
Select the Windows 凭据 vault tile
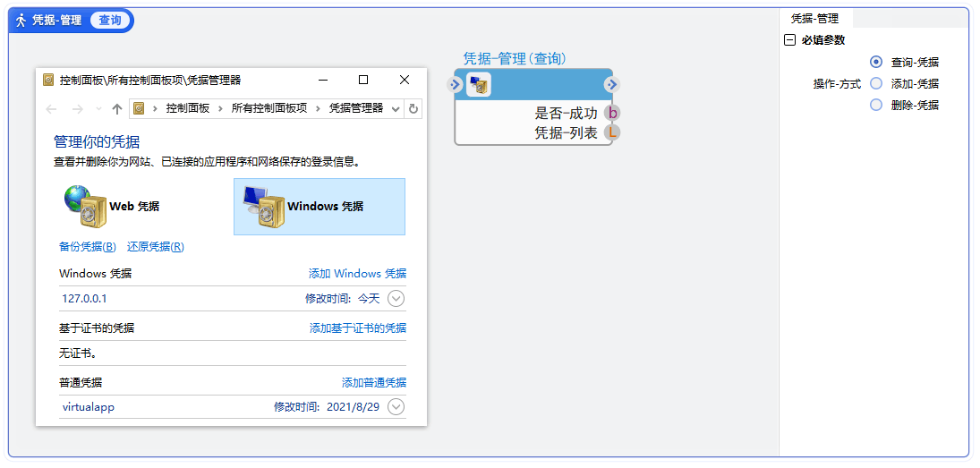point(319,206)
